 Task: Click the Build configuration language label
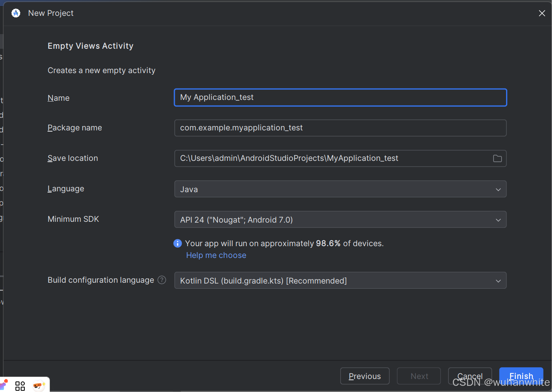[101, 280]
